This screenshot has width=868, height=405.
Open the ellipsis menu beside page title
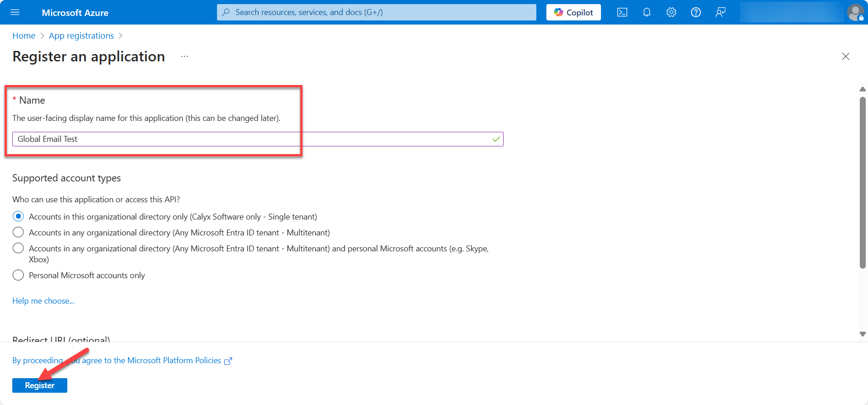[x=184, y=56]
